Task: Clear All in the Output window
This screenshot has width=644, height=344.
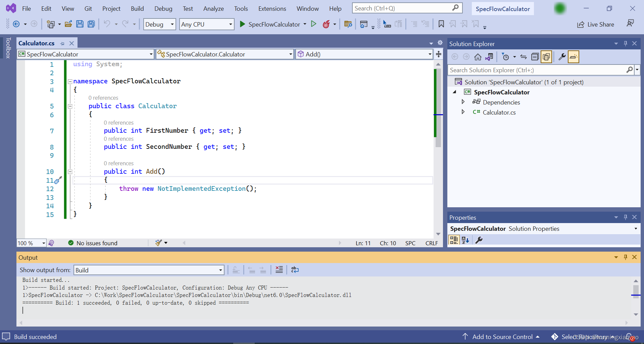Action: click(x=279, y=270)
